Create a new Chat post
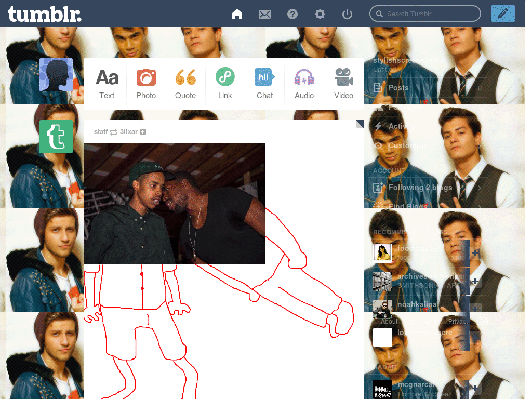This screenshot has height=399, width=532. pyautogui.click(x=264, y=84)
